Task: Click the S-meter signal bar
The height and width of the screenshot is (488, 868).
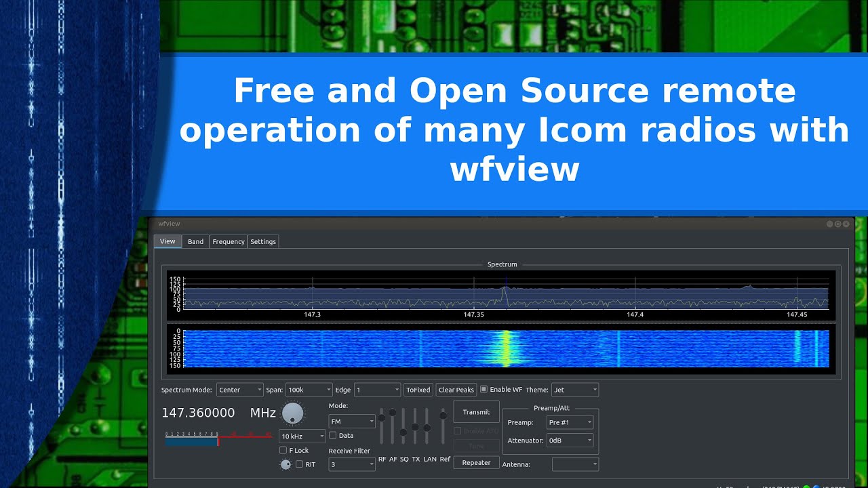Action: (218, 439)
